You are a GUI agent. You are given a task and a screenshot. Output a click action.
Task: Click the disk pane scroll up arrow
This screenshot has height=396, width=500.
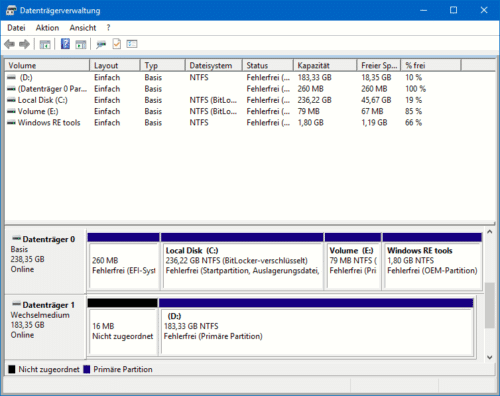pyautogui.click(x=489, y=232)
